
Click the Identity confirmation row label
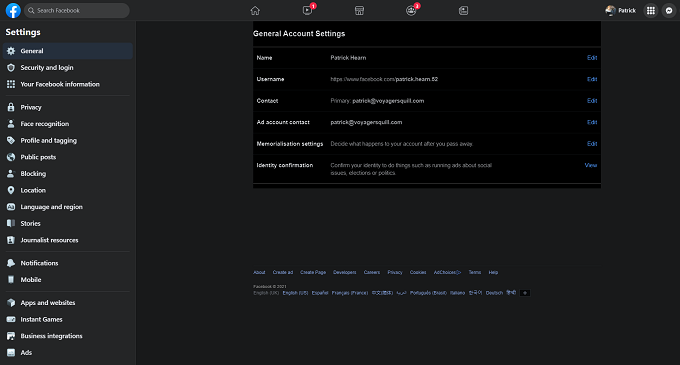[x=284, y=165]
